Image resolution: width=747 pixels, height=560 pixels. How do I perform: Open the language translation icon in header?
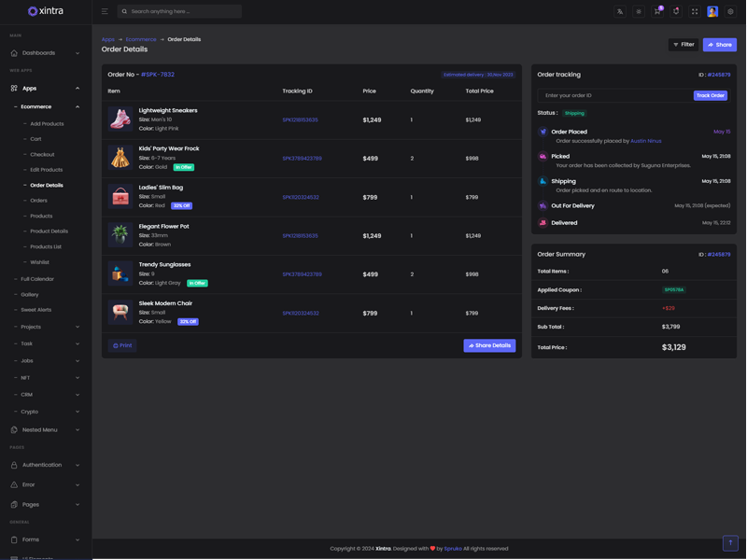(620, 12)
